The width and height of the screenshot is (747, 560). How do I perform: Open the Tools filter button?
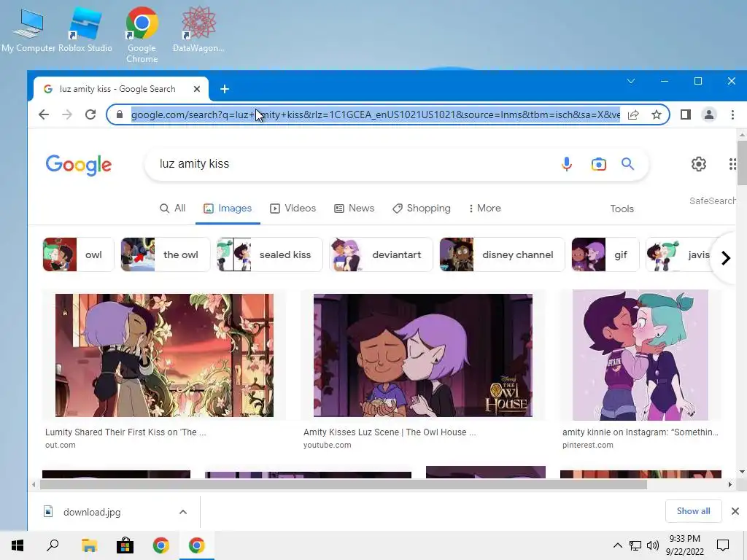[x=622, y=209]
